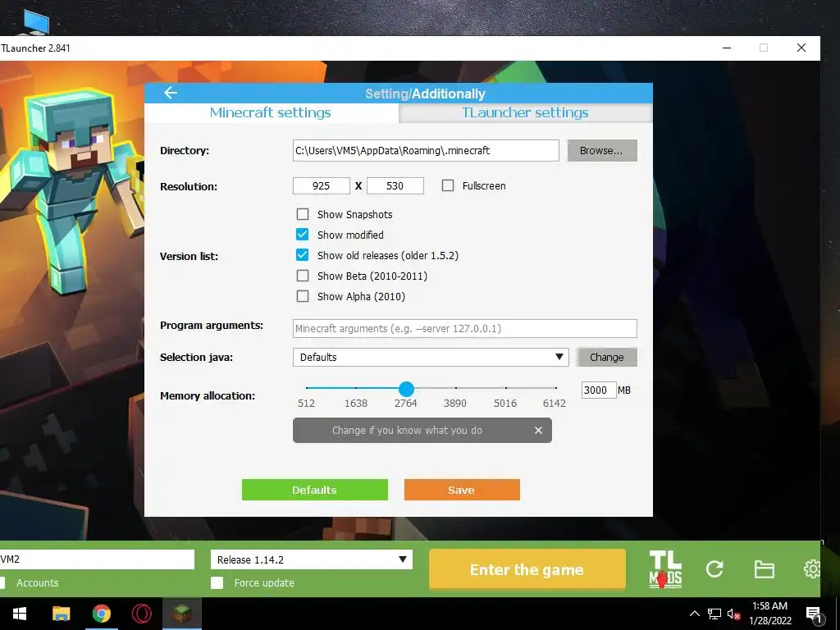Toggle the Accounts checkbox
Image resolution: width=840 pixels, height=630 pixels.
tap(2, 583)
